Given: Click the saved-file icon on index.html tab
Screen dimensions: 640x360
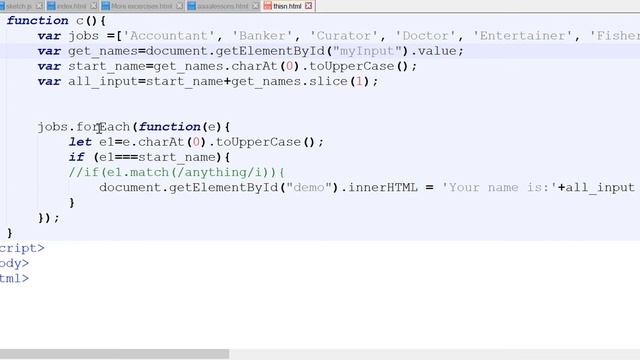Looking at the screenshot, I should coord(51,6).
